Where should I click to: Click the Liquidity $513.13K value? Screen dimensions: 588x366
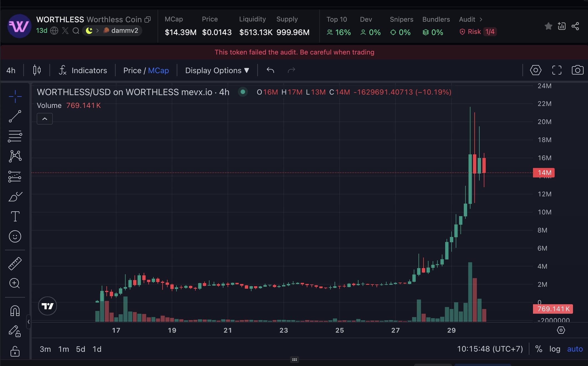click(x=256, y=32)
